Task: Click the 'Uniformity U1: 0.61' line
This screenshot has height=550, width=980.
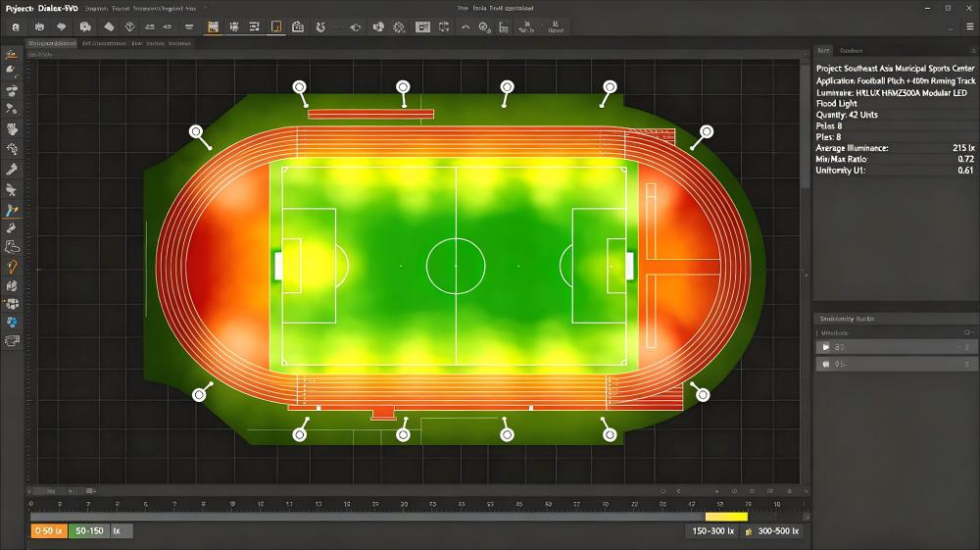Action: (x=895, y=170)
